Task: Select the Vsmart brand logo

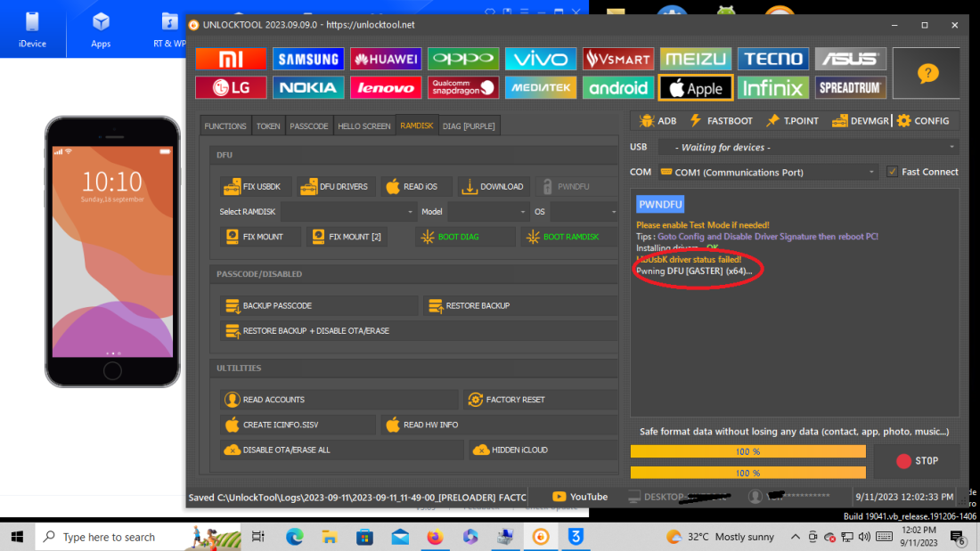Action: [618, 59]
